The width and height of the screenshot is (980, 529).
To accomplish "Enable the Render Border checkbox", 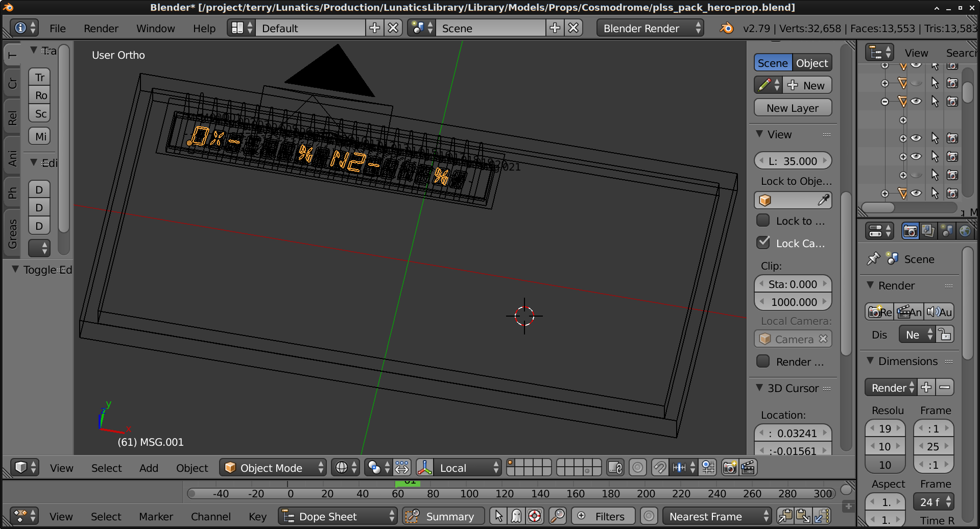I will 763,362.
